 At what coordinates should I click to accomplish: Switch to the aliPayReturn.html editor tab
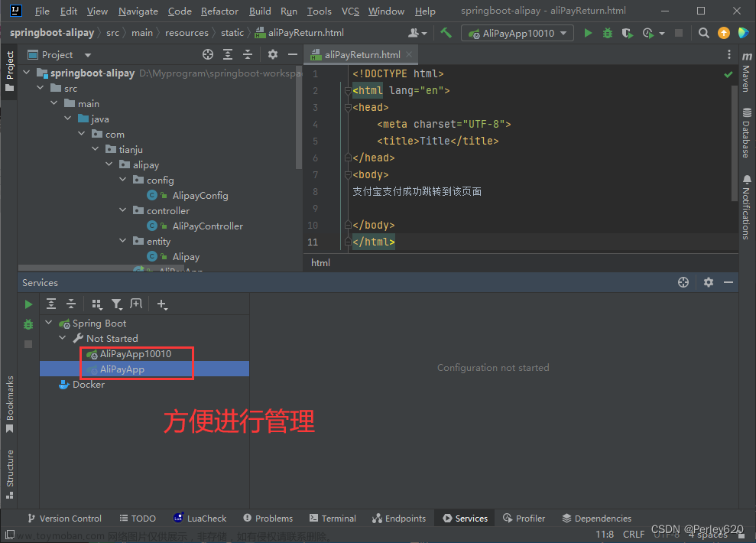pyautogui.click(x=362, y=54)
